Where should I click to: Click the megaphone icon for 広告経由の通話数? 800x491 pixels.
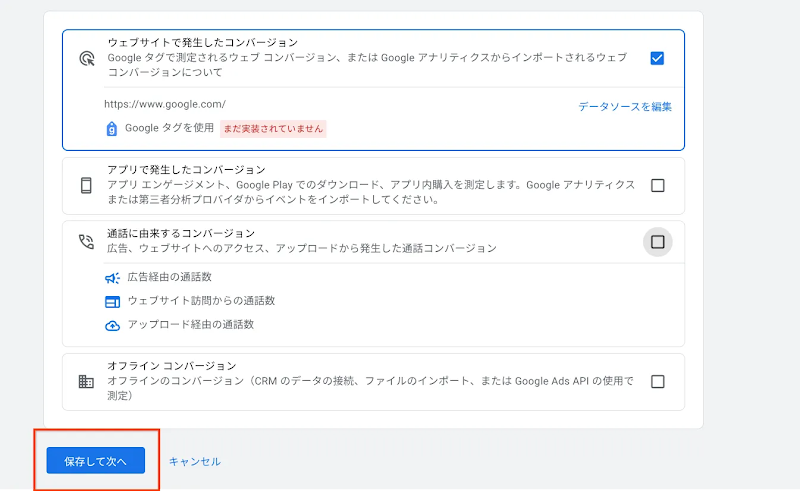[112, 278]
